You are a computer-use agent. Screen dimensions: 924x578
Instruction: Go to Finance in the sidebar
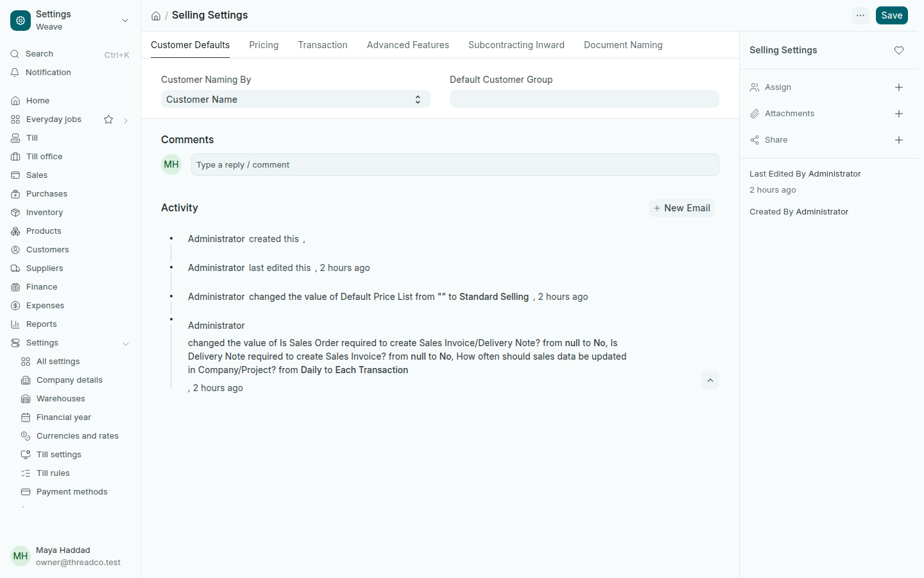70,287
